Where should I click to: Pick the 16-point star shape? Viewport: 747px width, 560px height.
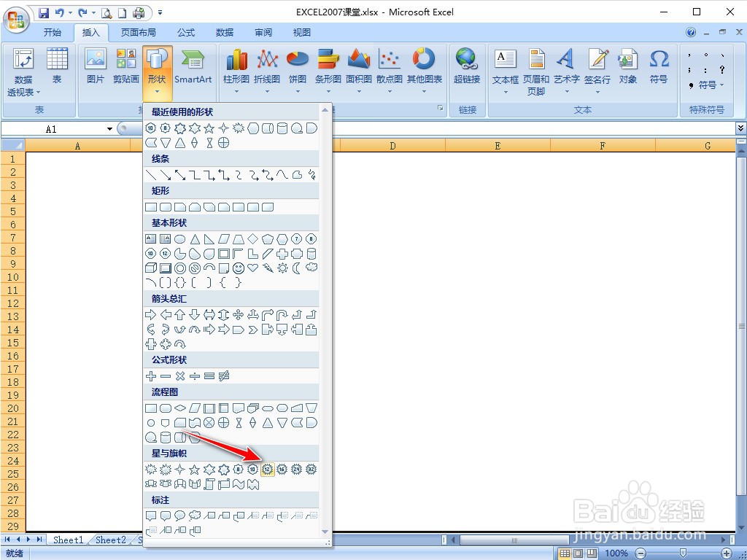tap(282, 470)
